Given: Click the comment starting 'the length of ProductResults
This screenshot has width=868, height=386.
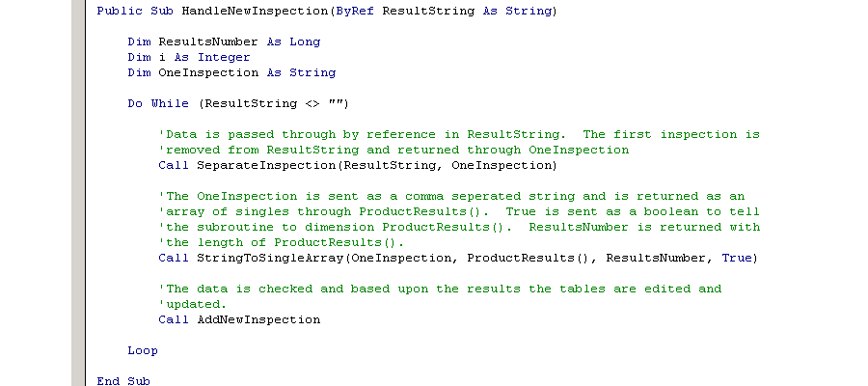Looking at the screenshot, I should pyautogui.click(x=282, y=243).
